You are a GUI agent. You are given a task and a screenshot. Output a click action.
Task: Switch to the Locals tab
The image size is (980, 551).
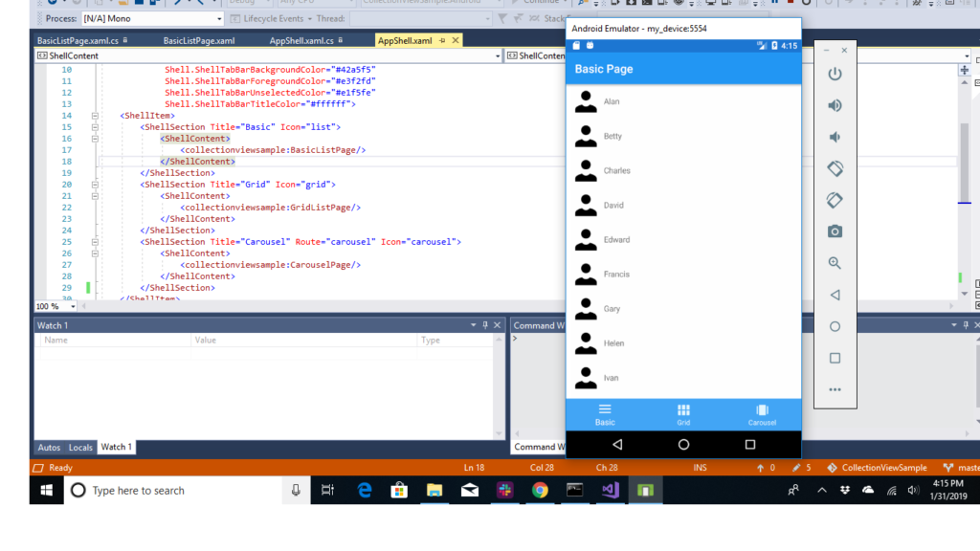pyautogui.click(x=80, y=448)
